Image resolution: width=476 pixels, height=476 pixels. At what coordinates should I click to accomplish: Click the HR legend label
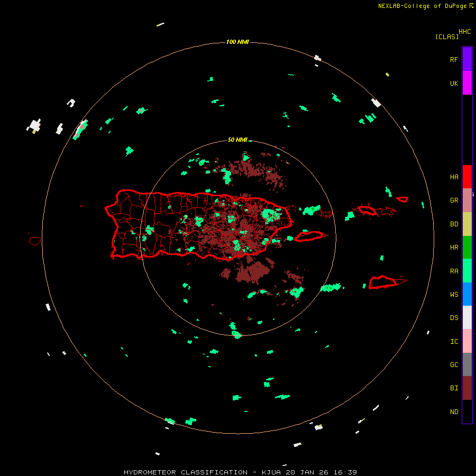[x=454, y=248]
